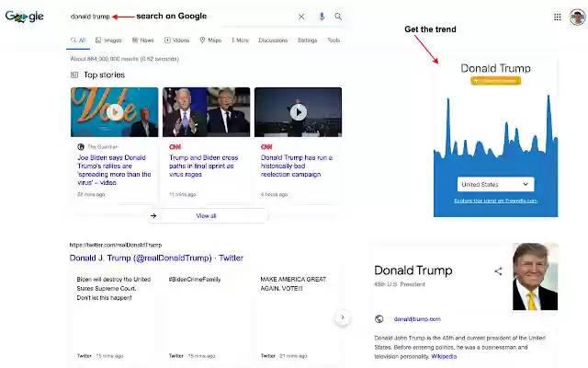Click the Donald Trump knowledge panel title
Viewport: 588px width, 368px height.
413,270
